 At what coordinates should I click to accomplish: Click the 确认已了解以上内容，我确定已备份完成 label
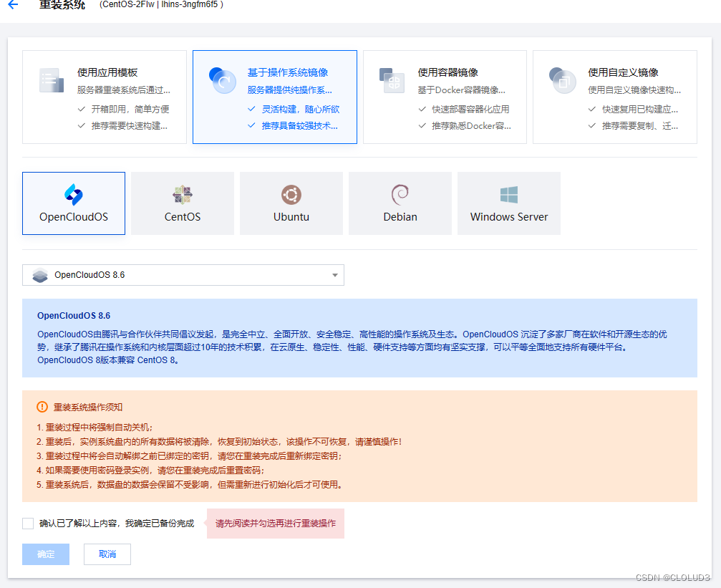[x=117, y=523]
